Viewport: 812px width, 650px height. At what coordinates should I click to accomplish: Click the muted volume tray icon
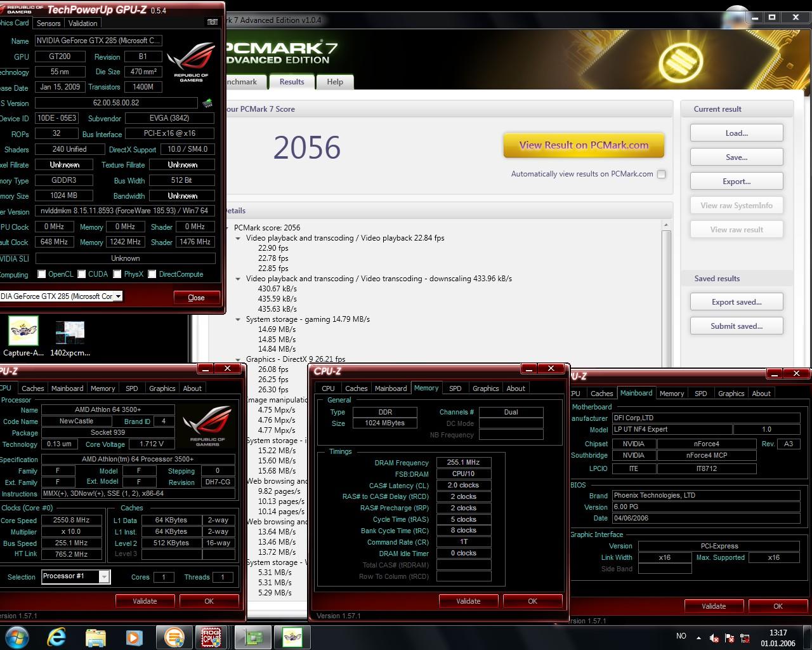point(714,637)
